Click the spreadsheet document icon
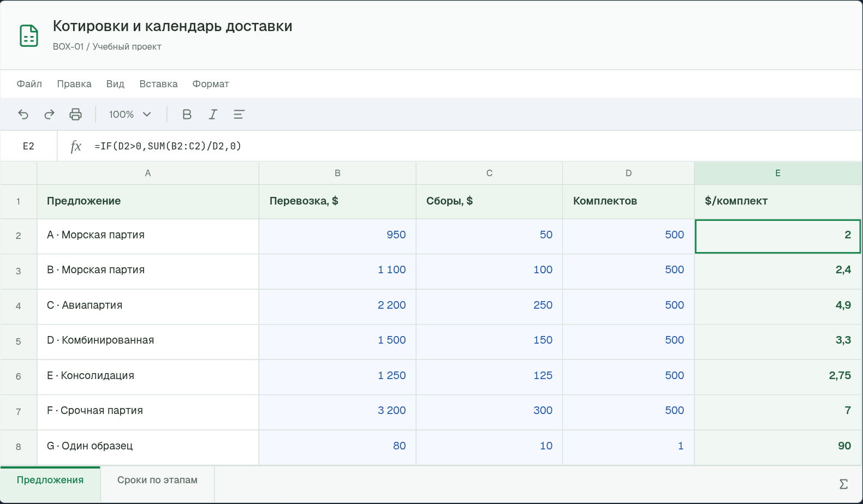This screenshot has height=504, width=863. click(x=29, y=35)
